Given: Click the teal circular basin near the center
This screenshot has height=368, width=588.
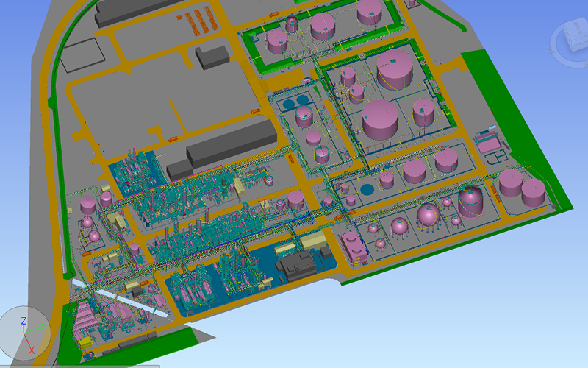Looking at the screenshot, I should (x=369, y=189).
